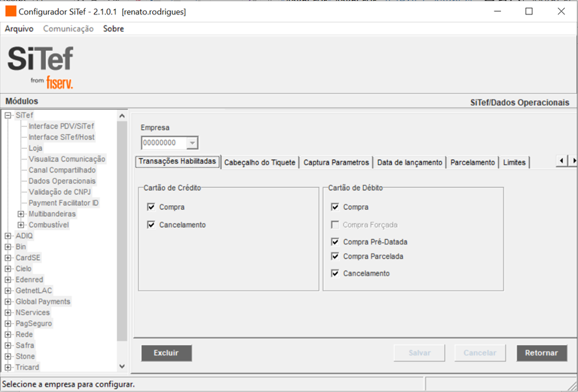
Task: Expand the Cielo tree node
Action: coord(8,269)
